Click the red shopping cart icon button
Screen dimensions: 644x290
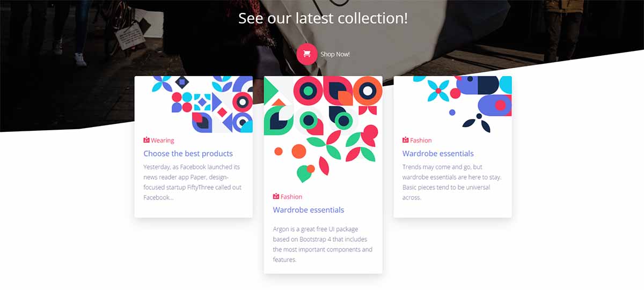click(x=307, y=54)
